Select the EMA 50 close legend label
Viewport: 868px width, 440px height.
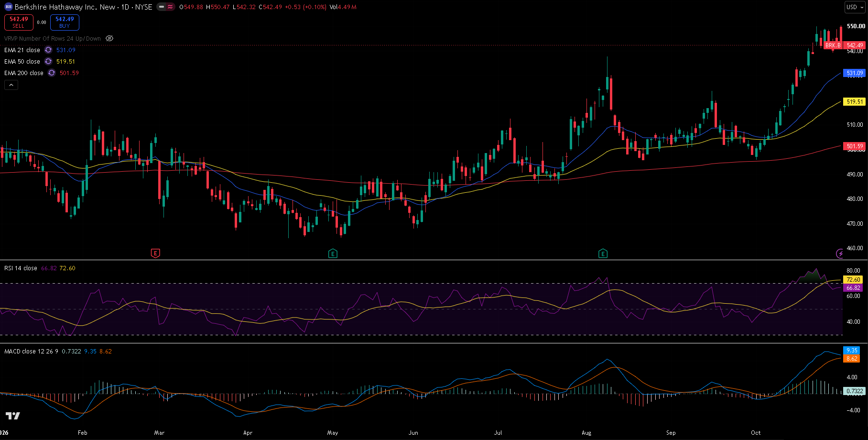tap(22, 61)
